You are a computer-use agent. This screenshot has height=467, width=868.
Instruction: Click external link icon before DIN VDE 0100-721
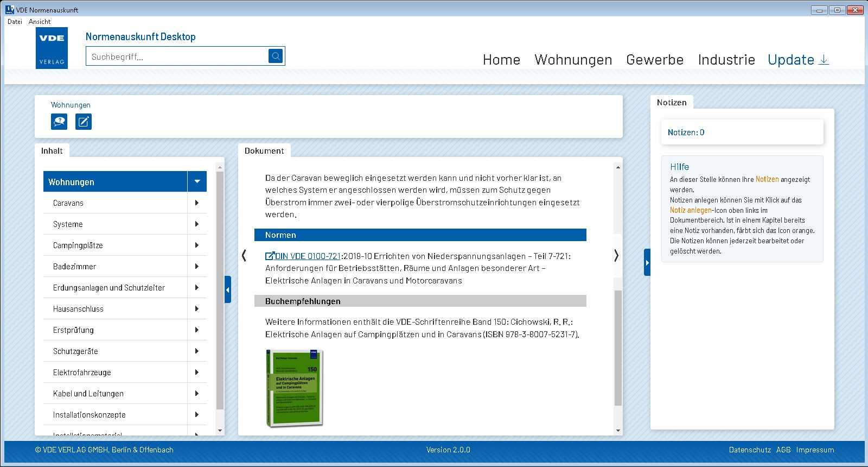point(270,256)
